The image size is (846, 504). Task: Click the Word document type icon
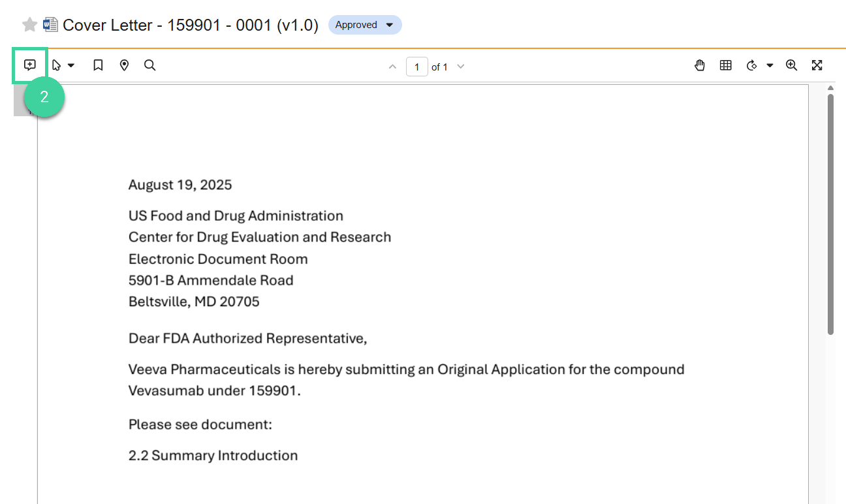click(x=50, y=25)
